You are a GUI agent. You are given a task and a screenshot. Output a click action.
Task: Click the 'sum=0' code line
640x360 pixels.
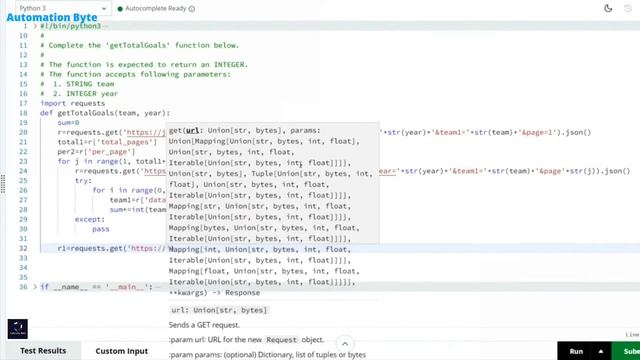[x=68, y=123]
